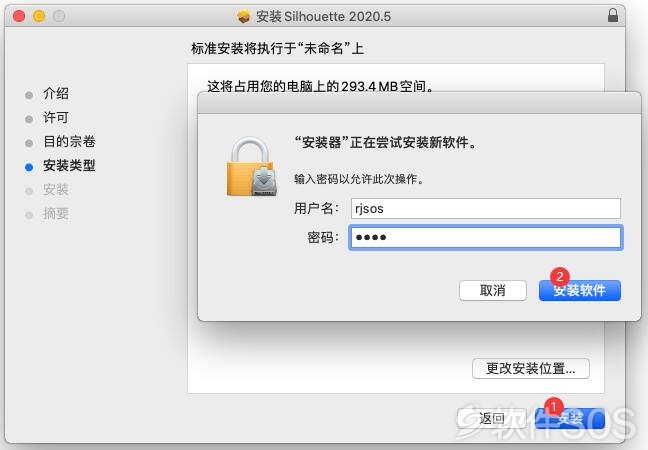Select the 介绍 step in sidebar

tap(56, 94)
